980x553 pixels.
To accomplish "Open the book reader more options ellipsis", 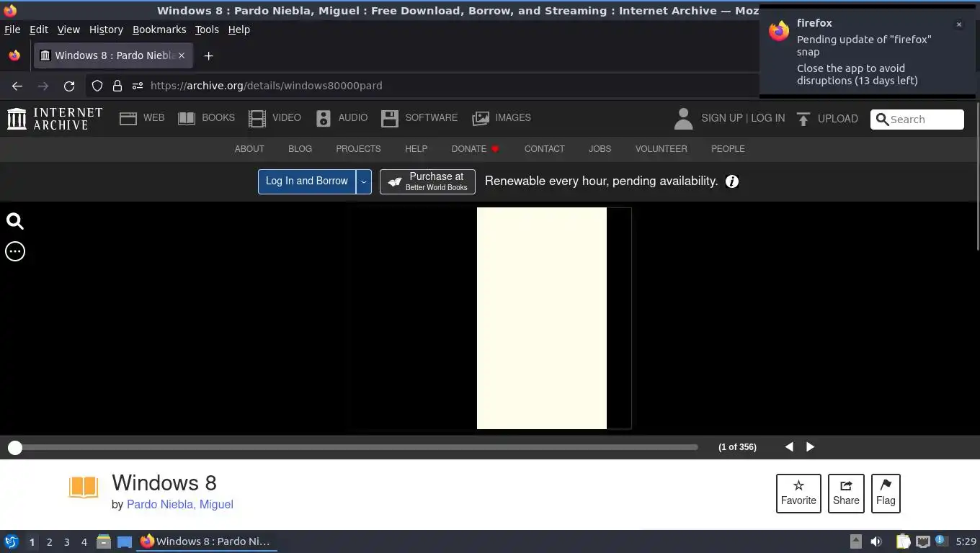I will [x=15, y=251].
